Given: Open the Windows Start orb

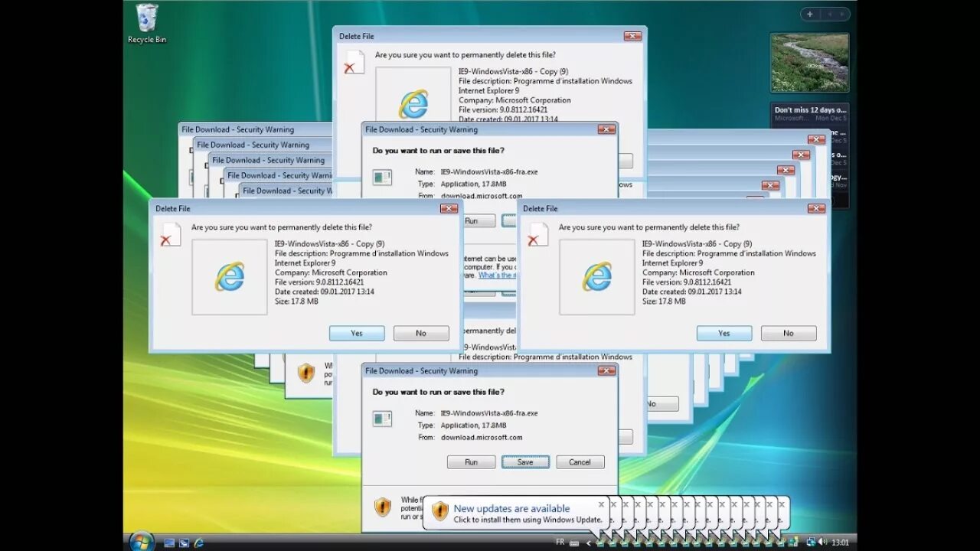Looking at the screenshot, I should [141, 542].
